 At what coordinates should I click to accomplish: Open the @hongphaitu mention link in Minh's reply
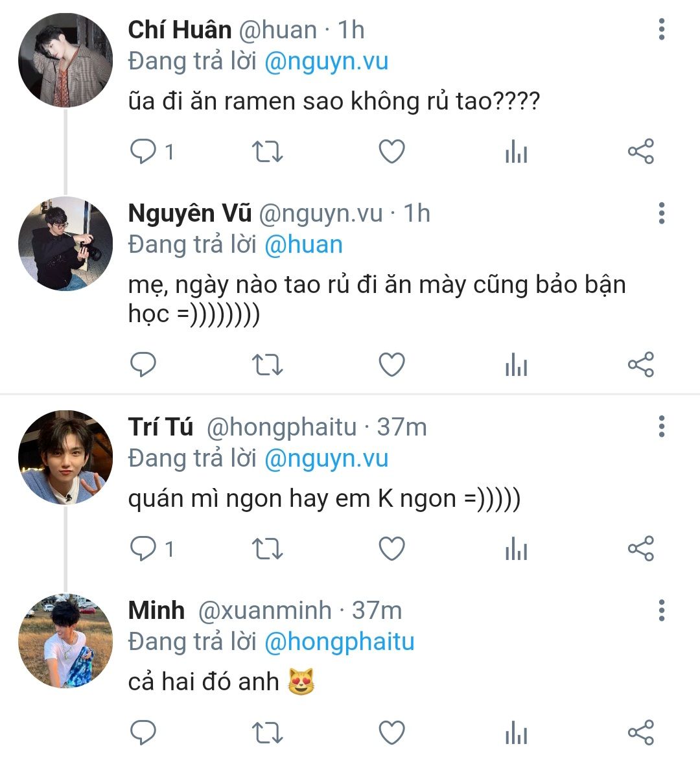(339, 642)
